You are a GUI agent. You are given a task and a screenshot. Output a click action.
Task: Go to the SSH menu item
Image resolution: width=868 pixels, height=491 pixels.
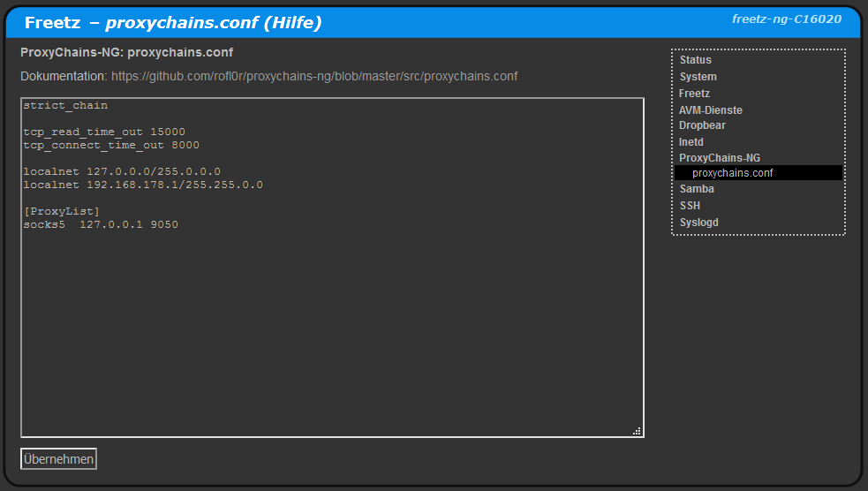point(690,206)
